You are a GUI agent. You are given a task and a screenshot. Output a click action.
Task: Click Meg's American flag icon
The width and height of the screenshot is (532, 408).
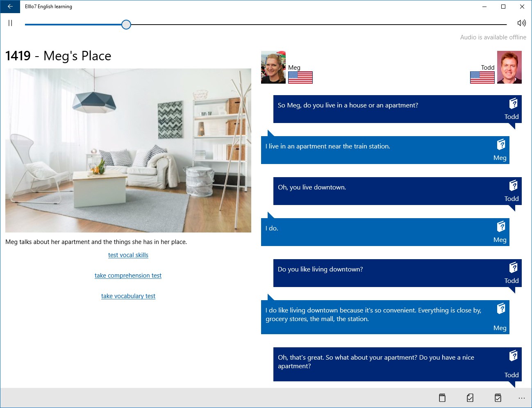(x=300, y=78)
